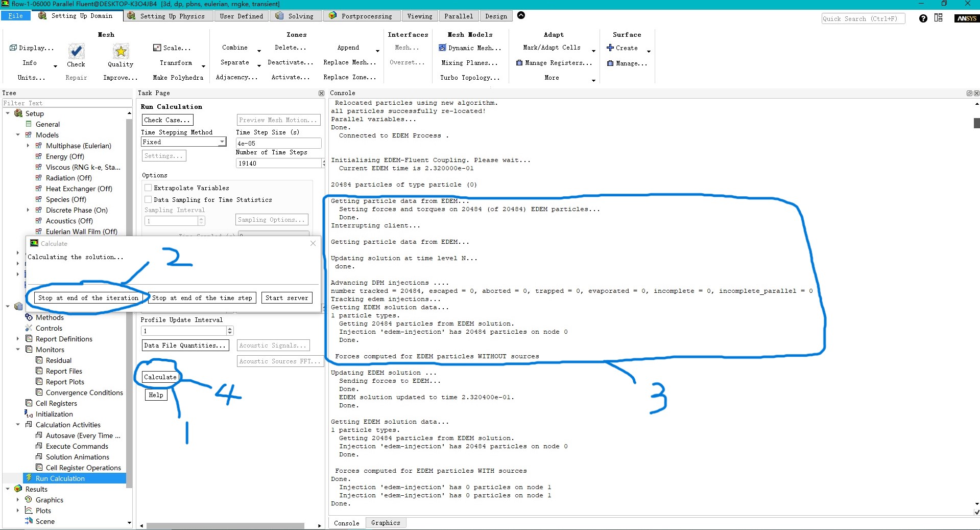Open Dynamic Mesh settings icon

(442, 48)
